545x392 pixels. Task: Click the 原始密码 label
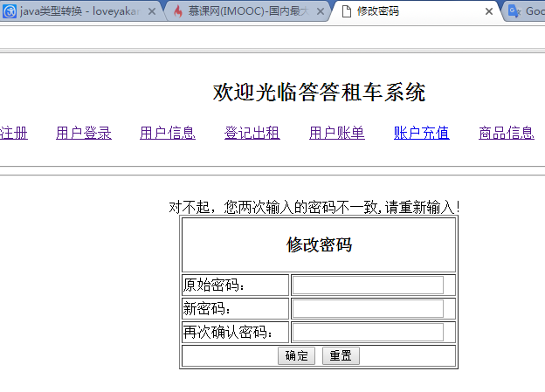[x=214, y=285]
